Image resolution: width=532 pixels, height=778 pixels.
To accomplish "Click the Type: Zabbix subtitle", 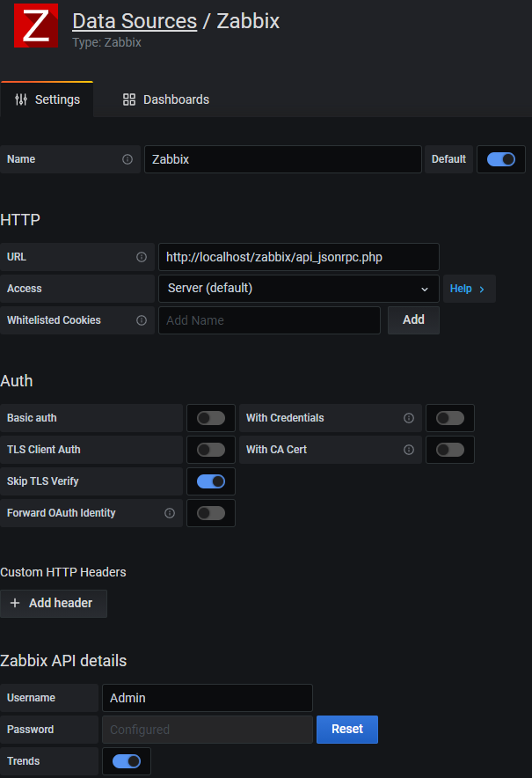I will pos(106,42).
